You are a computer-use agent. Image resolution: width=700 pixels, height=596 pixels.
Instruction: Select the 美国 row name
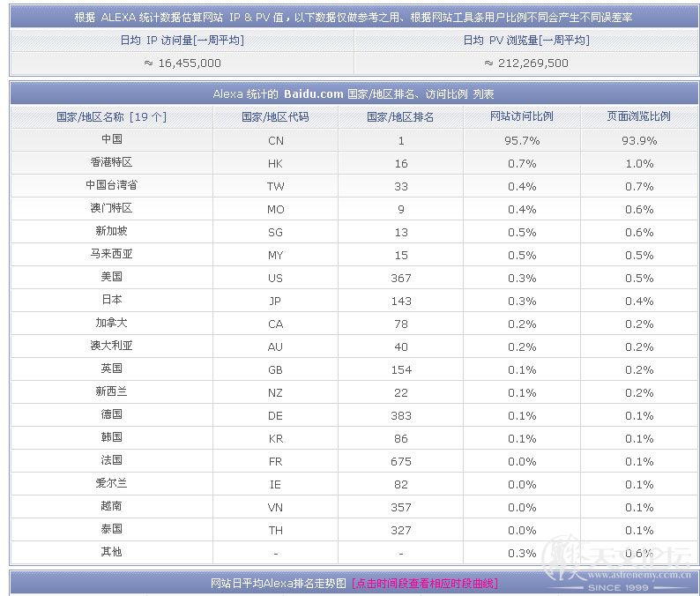112,276
